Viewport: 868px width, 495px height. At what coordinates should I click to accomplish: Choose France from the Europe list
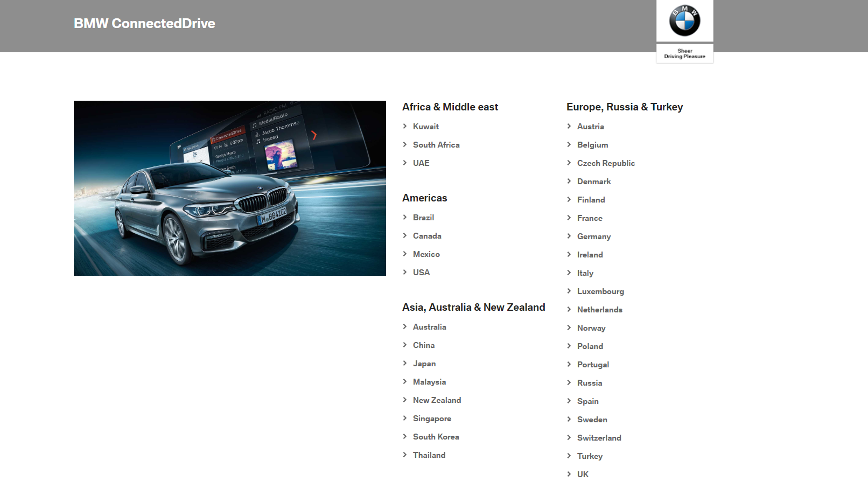pos(590,218)
